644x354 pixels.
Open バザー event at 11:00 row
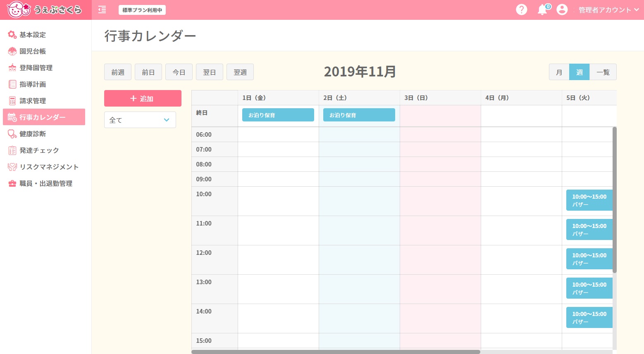589,230
